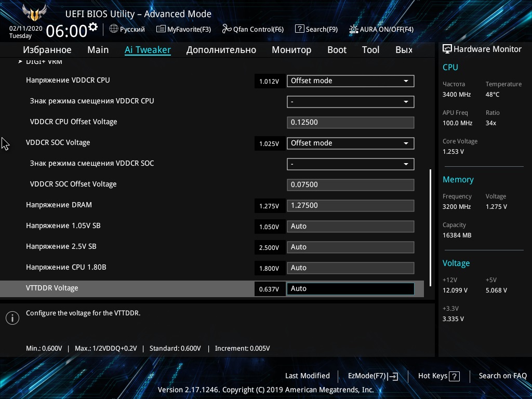This screenshot has height=399, width=532.
Task: Click the 3400 MHz CPU frequency value
Action: pyautogui.click(x=457, y=95)
